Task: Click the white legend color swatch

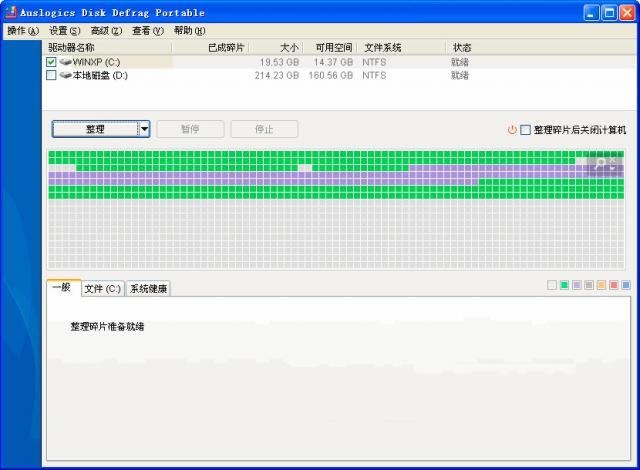Action: 552,285
